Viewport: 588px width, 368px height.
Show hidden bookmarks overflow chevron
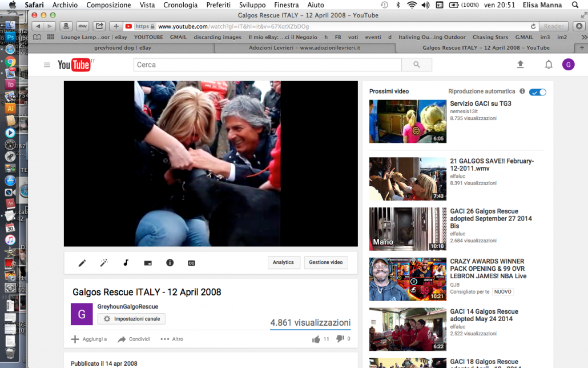tap(584, 37)
